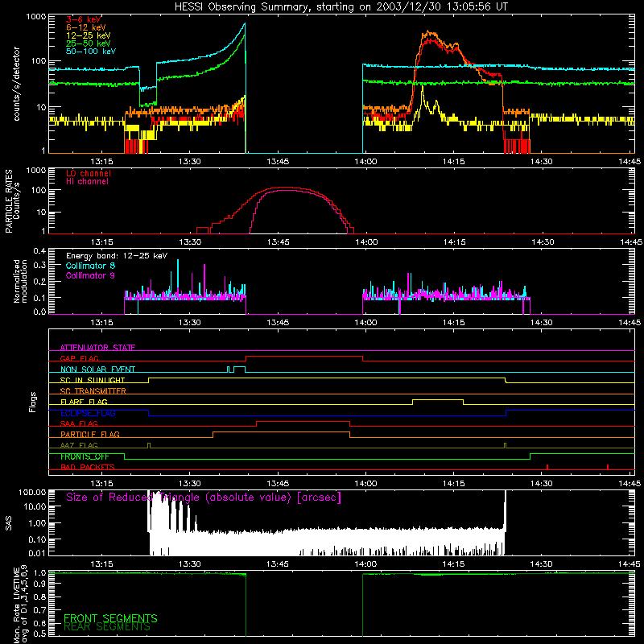Click the FRONTS OFF flag label
The width and height of the screenshot is (644, 644).
coord(85,456)
